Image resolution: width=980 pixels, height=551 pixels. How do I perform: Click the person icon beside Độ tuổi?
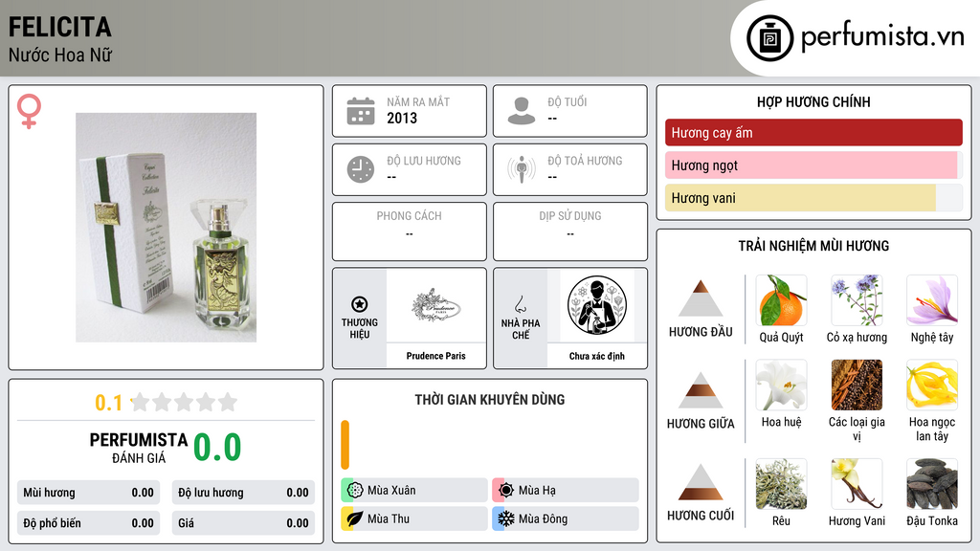pyautogui.click(x=522, y=111)
